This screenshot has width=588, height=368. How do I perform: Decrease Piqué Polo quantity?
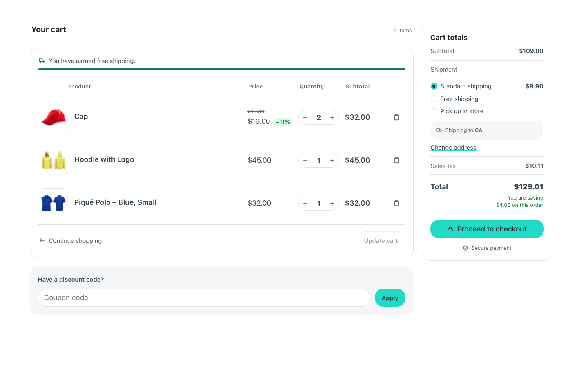(x=305, y=204)
